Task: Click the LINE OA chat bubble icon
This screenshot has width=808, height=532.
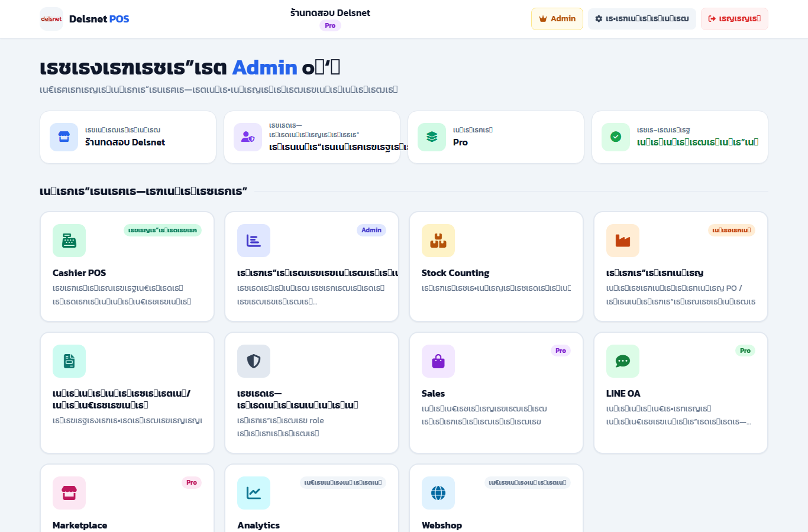Action: point(623,361)
